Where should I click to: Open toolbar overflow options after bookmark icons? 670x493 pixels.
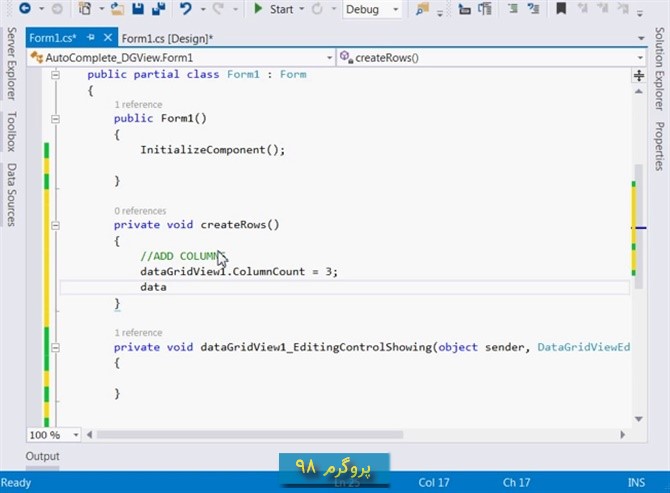640,13
